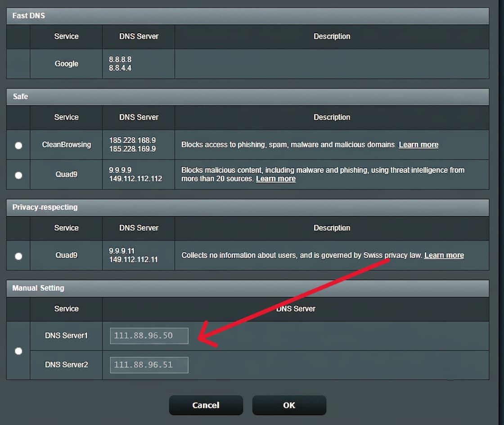Click the Cancel button

tap(206, 405)
